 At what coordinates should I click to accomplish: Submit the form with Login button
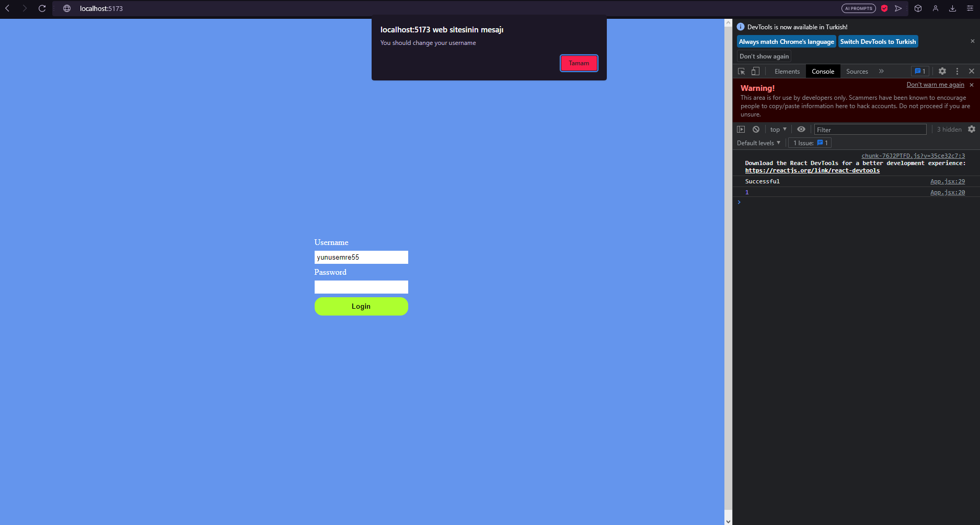pos(361,306)
